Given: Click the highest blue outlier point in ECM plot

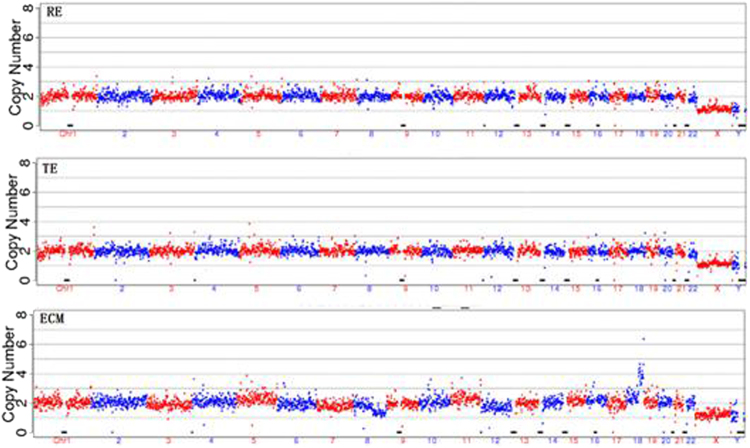Looking at the screenshot, I should (x=644, y=339).
